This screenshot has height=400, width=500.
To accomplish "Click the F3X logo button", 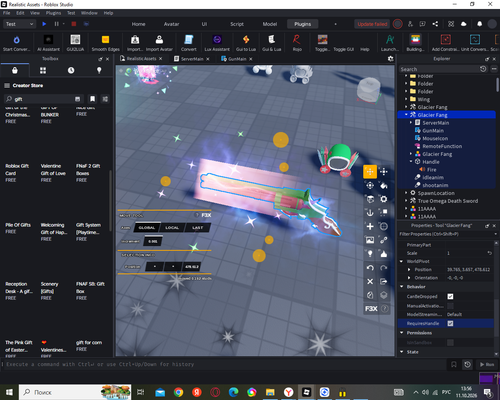I will (371, 309).
